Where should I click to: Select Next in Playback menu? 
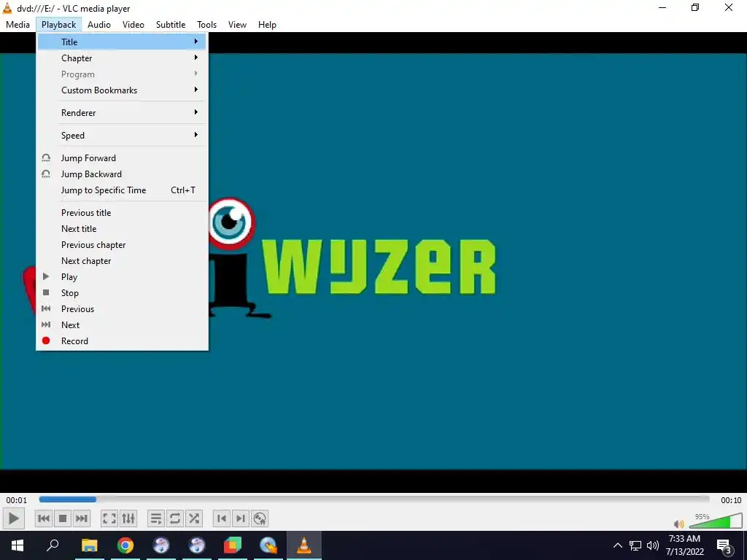pos(122,325)
